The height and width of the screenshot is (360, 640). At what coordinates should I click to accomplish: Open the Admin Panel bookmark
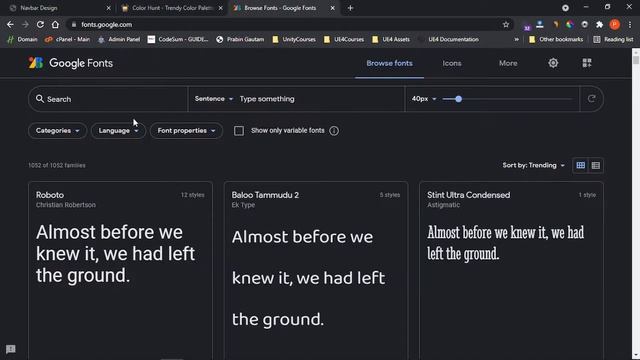pos(119,39)
